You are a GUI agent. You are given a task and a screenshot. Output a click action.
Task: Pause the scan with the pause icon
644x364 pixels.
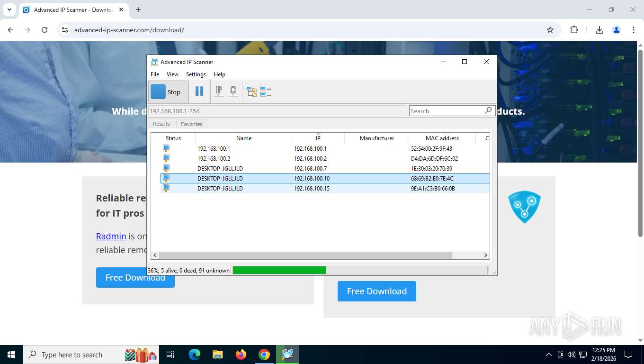coord(199,91)
